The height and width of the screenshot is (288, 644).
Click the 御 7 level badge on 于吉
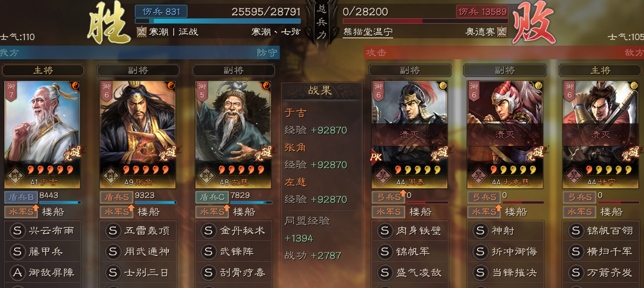(11, 91)
